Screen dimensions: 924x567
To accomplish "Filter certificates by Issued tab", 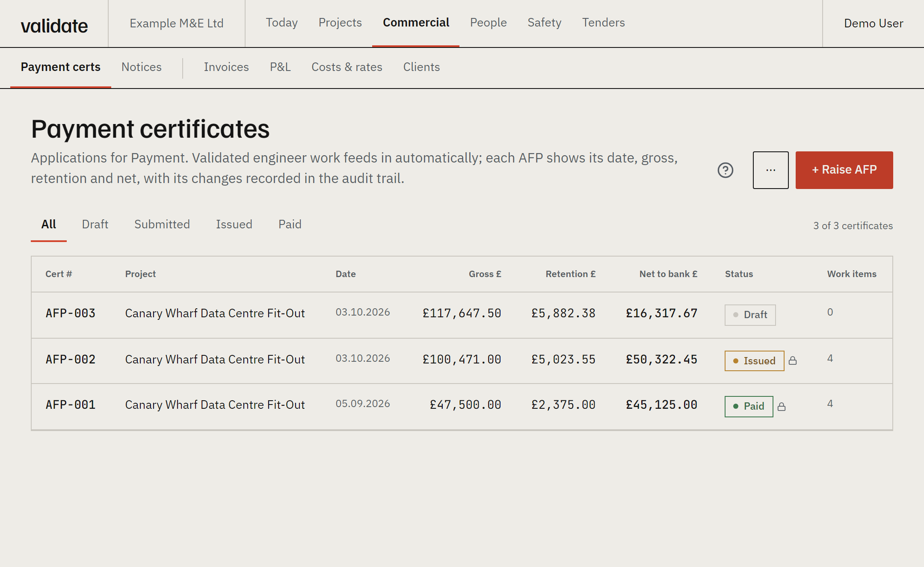I will point(234,224).
